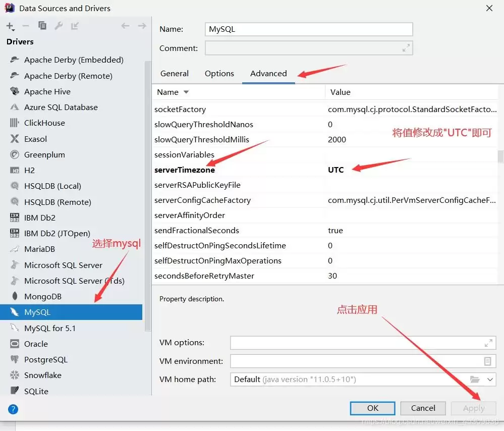Expand the Comment field with the expand icon

point(406,48)
